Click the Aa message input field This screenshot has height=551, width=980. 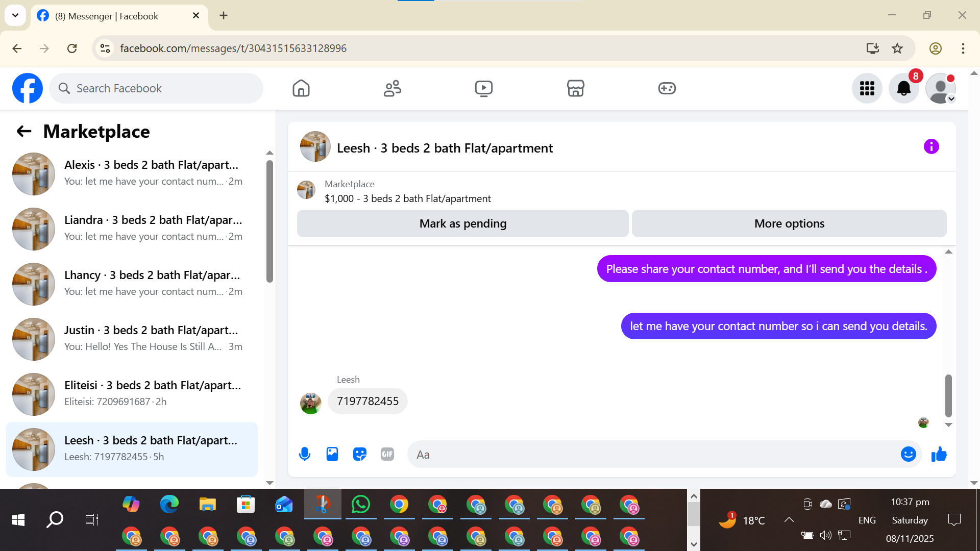653,454
